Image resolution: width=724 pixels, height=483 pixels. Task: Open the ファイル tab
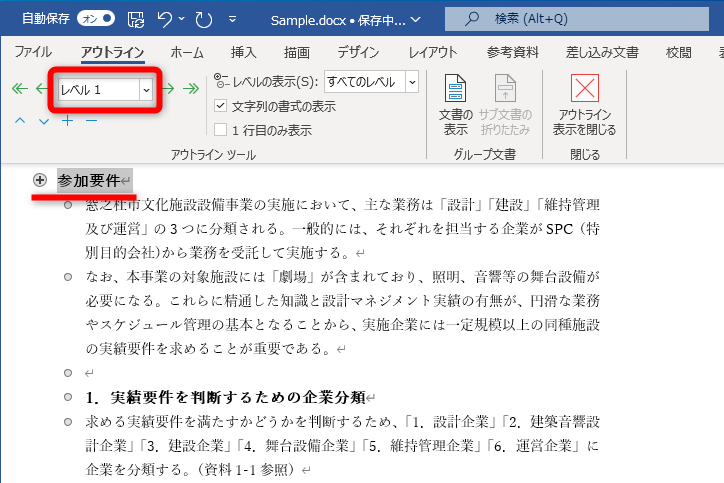pyautogui.click(x=33, y=52)
